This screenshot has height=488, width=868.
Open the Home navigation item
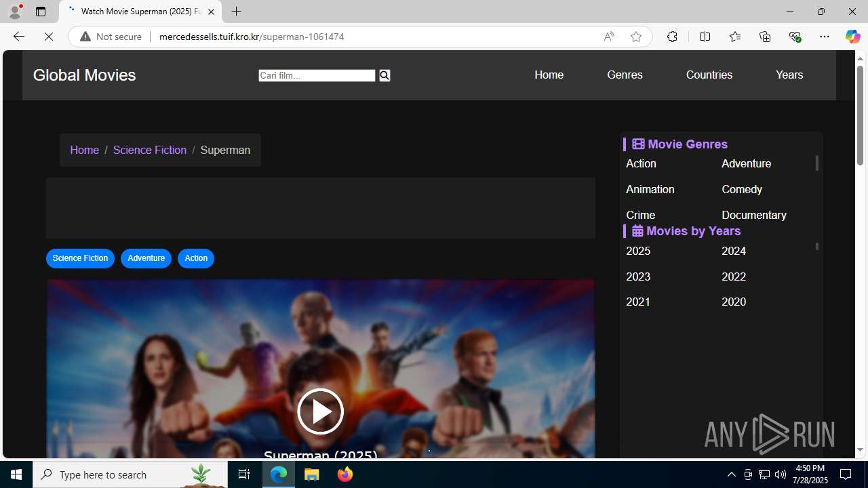[549, 75]
